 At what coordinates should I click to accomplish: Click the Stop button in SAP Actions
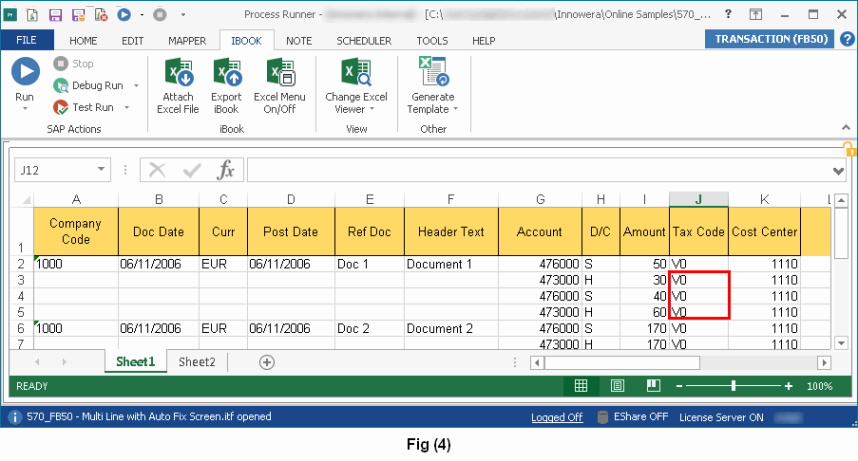(x=73, y=64)
